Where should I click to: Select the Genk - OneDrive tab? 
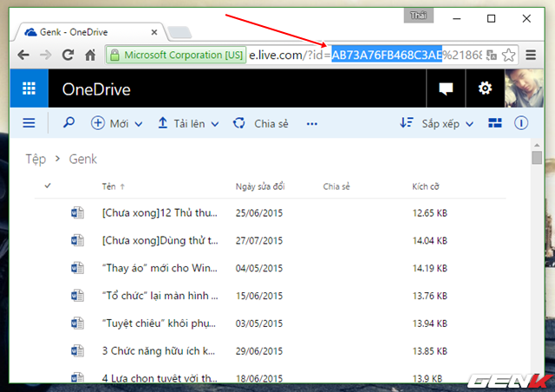tap(88, 32)
